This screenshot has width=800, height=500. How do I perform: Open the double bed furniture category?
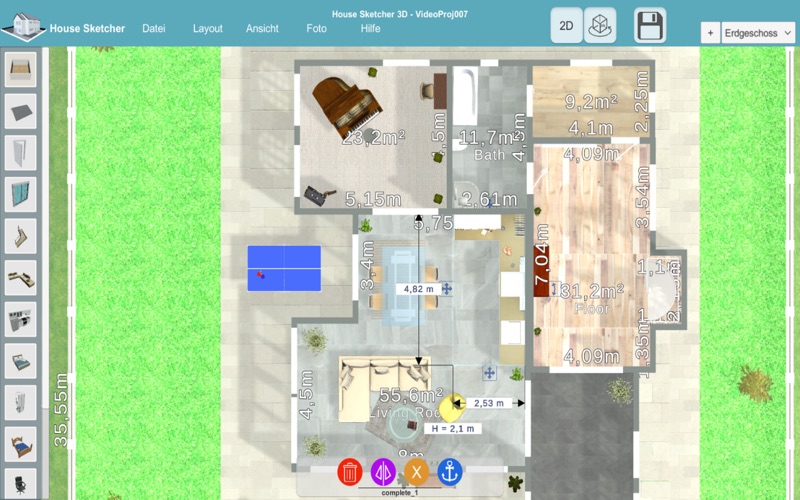pyautogui.click(x=20, y=361)
